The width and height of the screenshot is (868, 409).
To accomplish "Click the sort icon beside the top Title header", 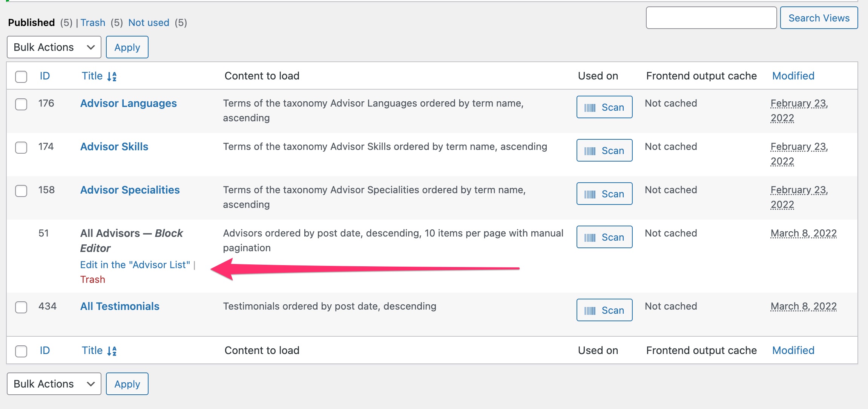I will (x=112, y=76).
